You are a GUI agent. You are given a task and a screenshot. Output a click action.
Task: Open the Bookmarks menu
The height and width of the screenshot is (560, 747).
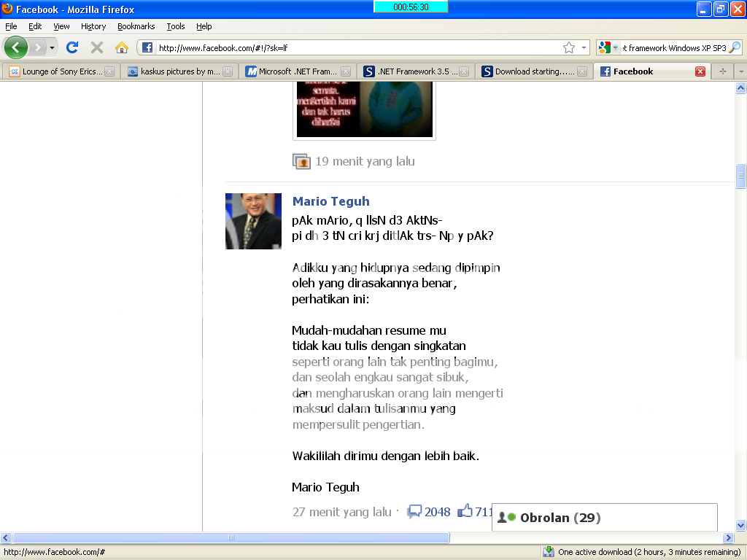[x=136, y=26]
